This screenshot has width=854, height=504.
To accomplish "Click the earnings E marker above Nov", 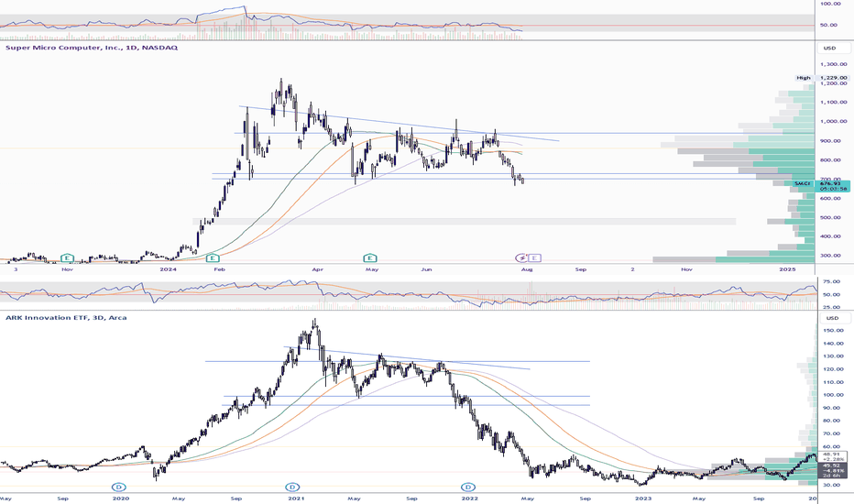I will pos(67,257).
